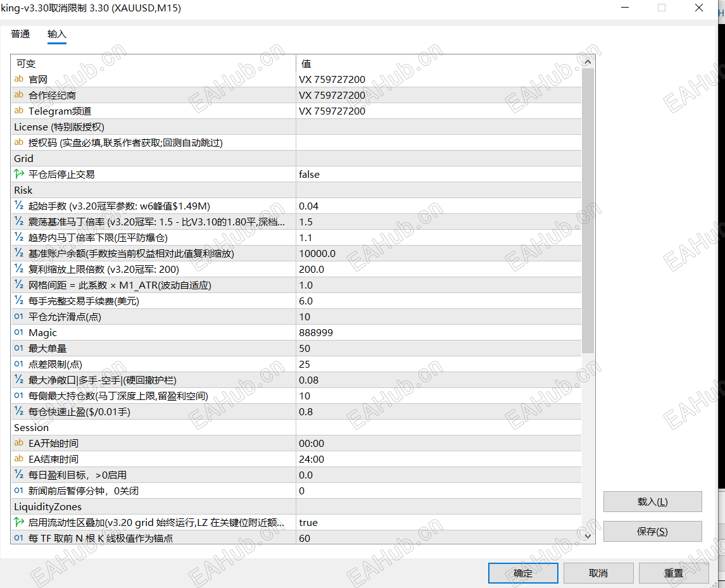Click the 取消 button

click(598, 573)
